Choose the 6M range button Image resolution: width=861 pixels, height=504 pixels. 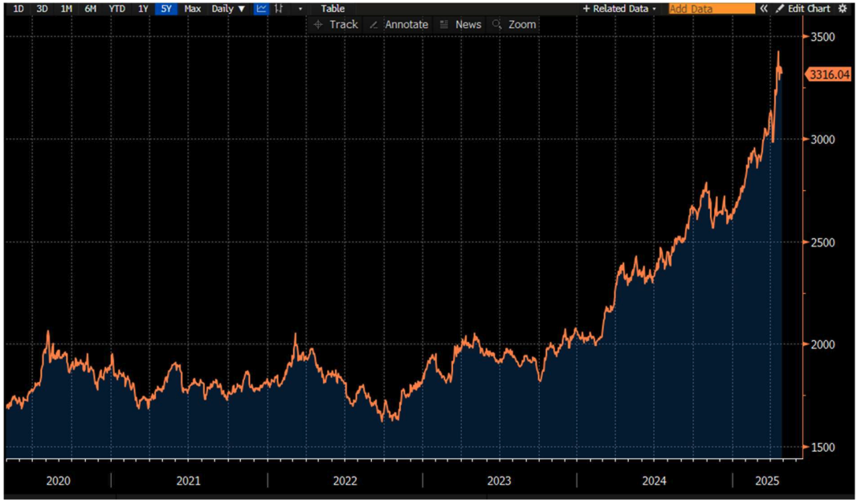(x=91, y=9)
